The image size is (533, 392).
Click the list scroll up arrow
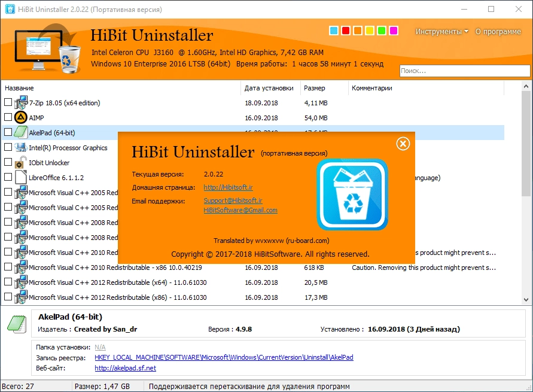point(526,86)
